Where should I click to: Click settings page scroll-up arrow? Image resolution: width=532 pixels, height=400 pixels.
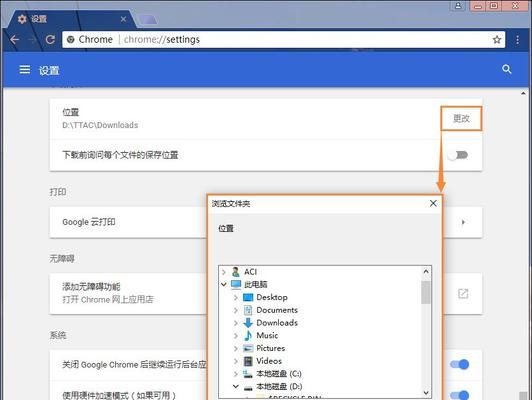(524, 93)
